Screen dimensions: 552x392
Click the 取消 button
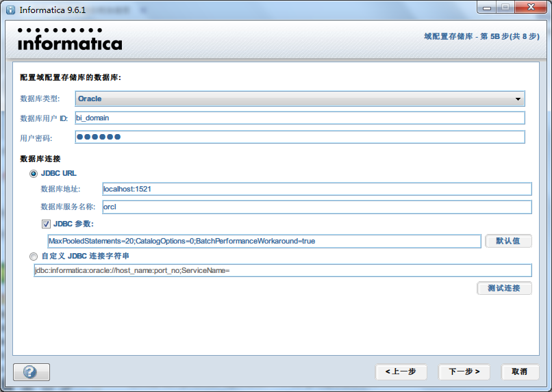[x=520, y=371]
